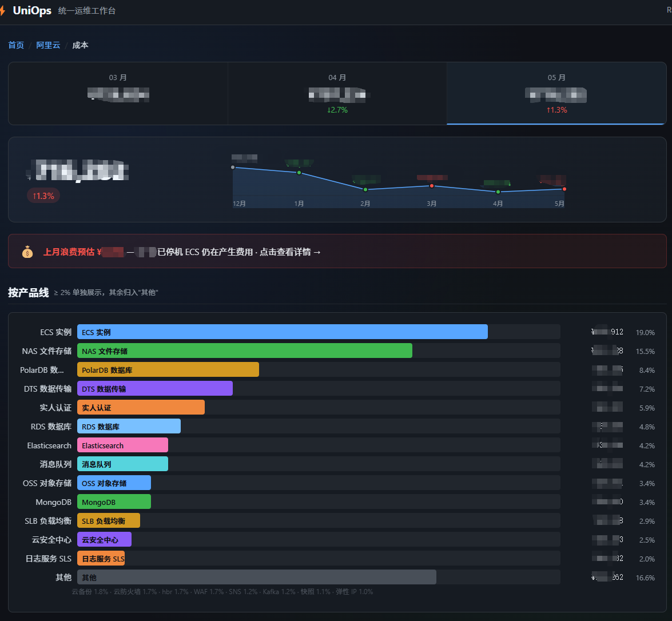Click the SLB 负载均衡 bar
Screen dimensions: 672x621
pyautogui.click(x=109, y=520)
